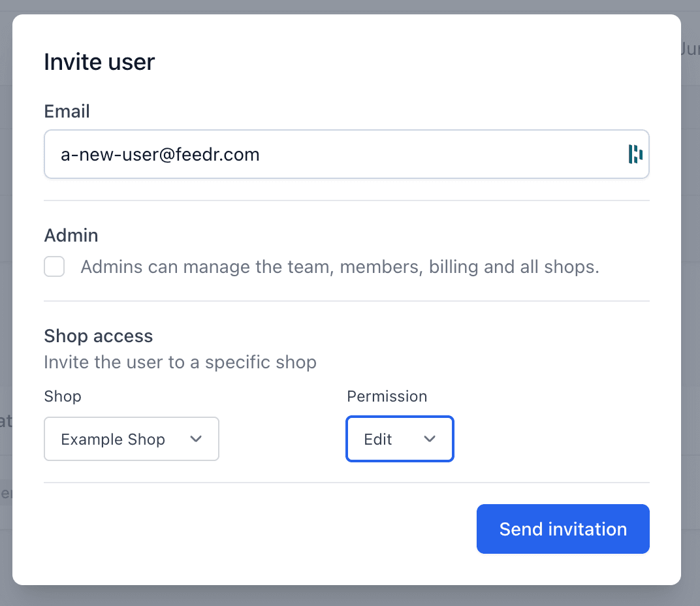This screenshot has height=606, width=700.
Task: Click the Admin description text label
Action: (340, 267)
